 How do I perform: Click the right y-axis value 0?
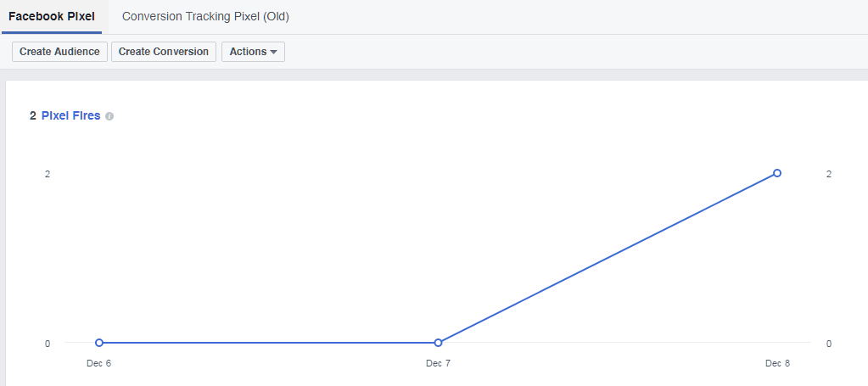click(829, 344)
